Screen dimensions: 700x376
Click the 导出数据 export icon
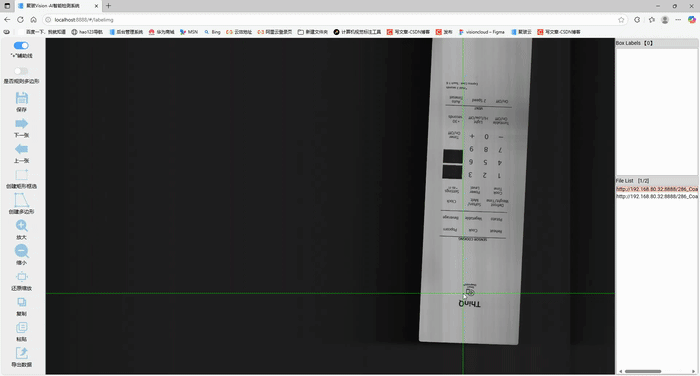tap(21, 353)
